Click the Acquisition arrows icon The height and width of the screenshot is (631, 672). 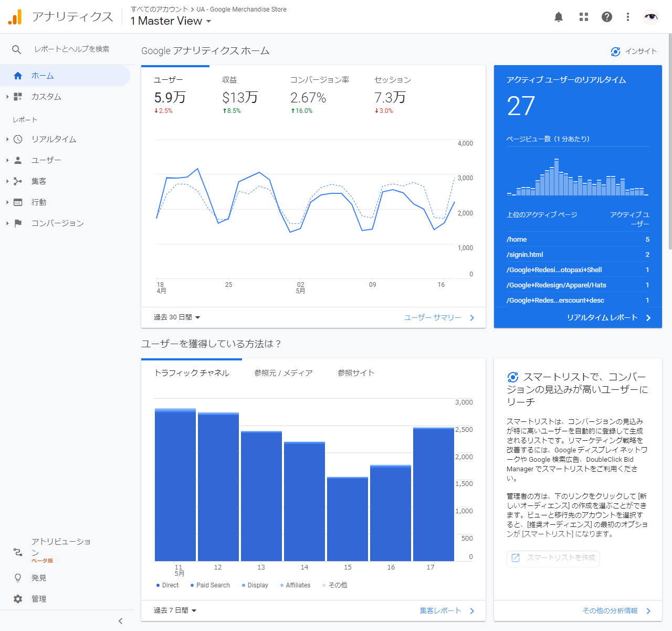tap(18, 181)
